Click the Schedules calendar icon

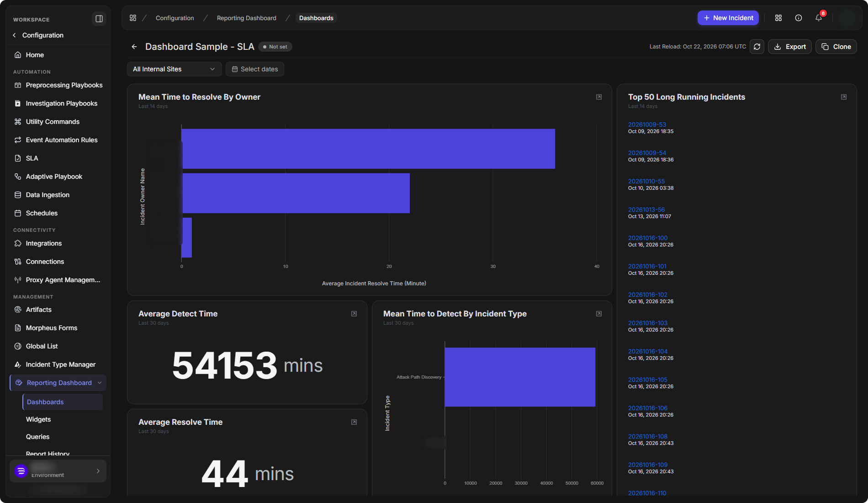point(18,213)
